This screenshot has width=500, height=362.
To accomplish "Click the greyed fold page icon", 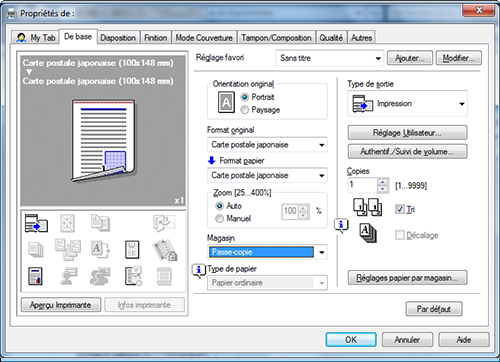I will pos(164,223).
